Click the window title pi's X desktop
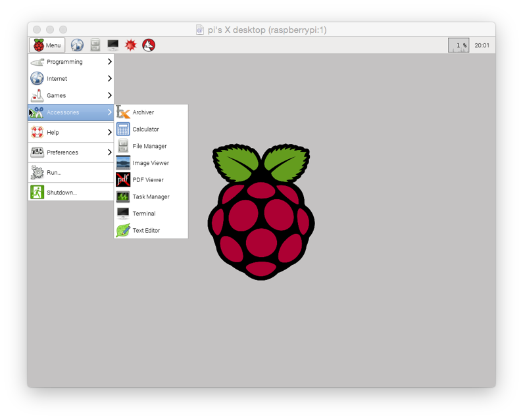The width and height of the screenshot is (523, 420). (267, 30)
